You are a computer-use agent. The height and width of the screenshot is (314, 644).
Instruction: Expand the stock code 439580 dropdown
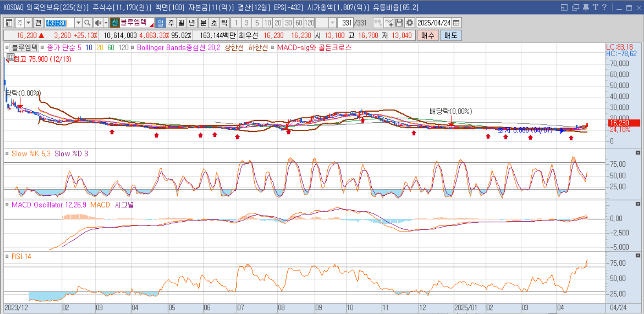[x=78, y=23]
